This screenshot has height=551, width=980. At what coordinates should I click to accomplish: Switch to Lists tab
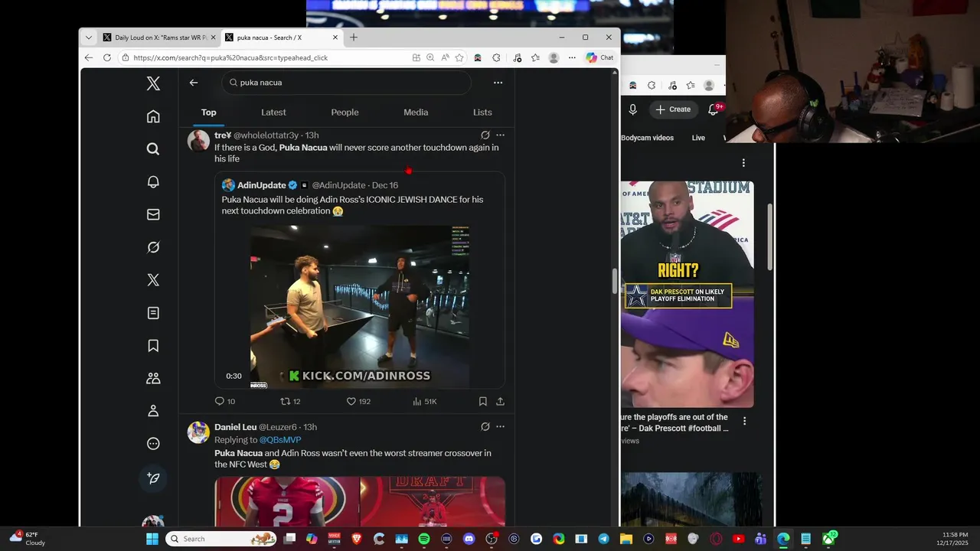coord(482,112)
